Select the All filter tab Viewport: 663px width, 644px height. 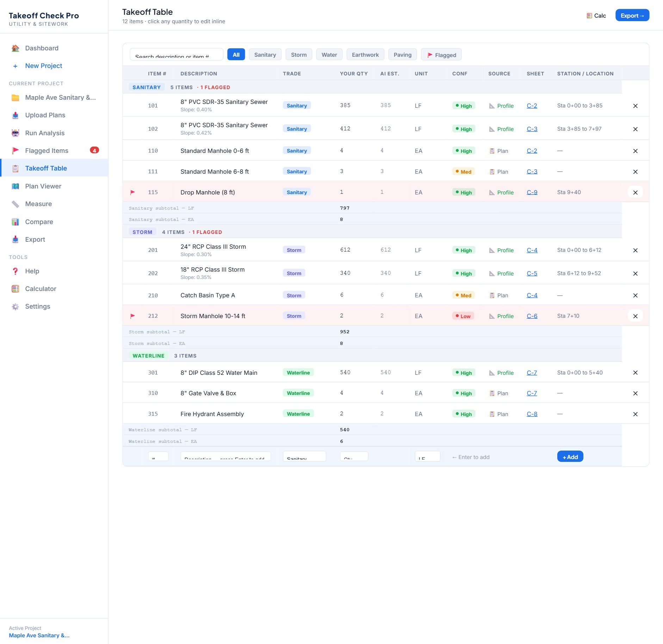pos(236,55)
